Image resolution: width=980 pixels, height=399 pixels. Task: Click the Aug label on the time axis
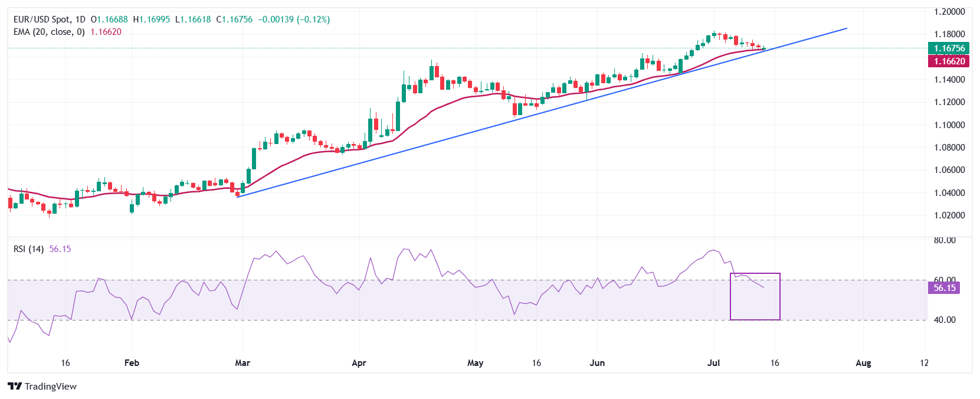point(863,363)
